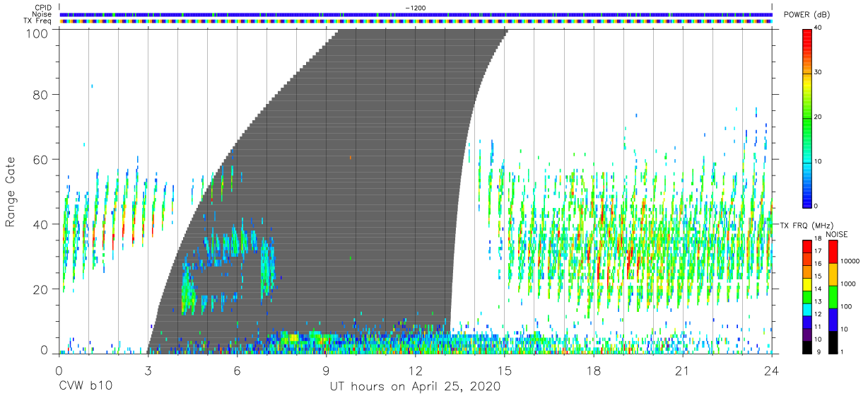
Task: Click the 3 hour tick on time axis
Action: click(148, 370)
